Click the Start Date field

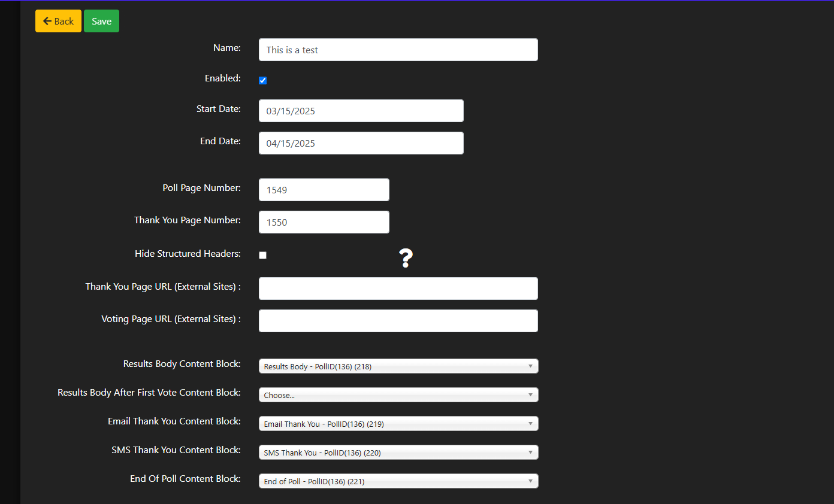[x=361, y=111]
